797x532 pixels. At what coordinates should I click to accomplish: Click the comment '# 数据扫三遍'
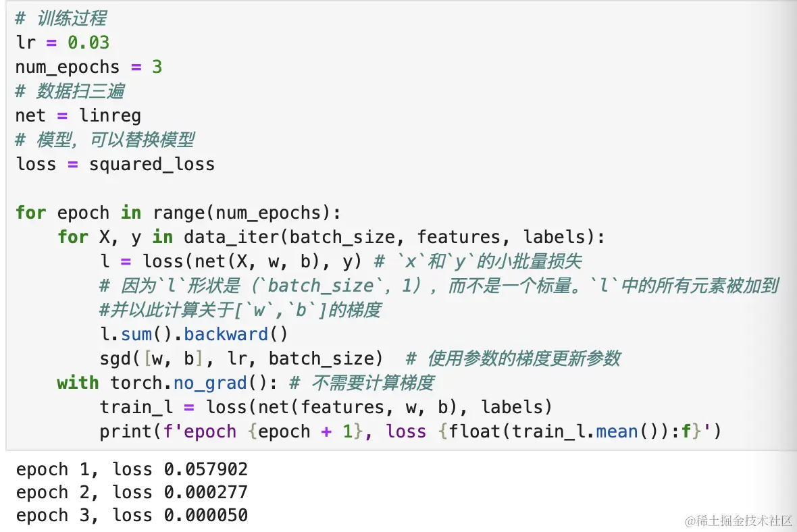[x=70, y=91]
